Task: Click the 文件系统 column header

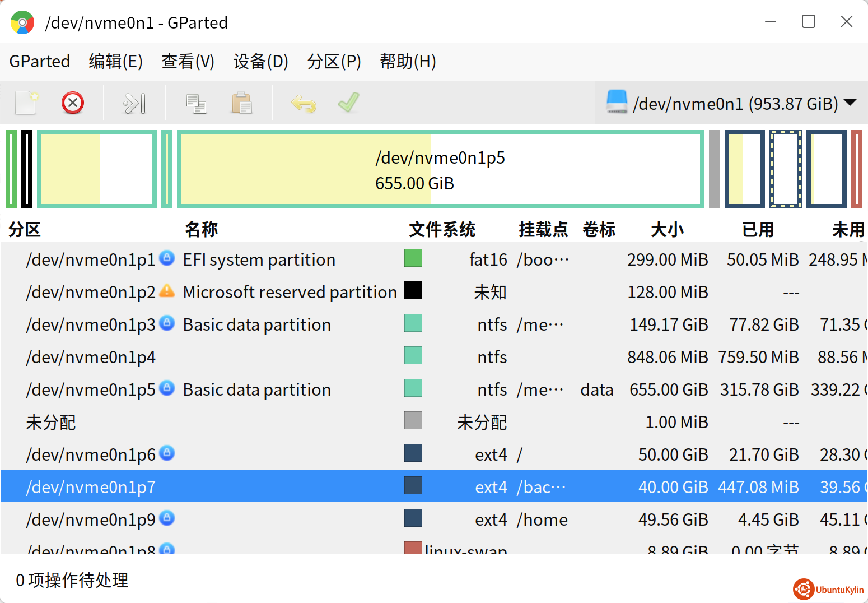Action: [x=442, y=229]
